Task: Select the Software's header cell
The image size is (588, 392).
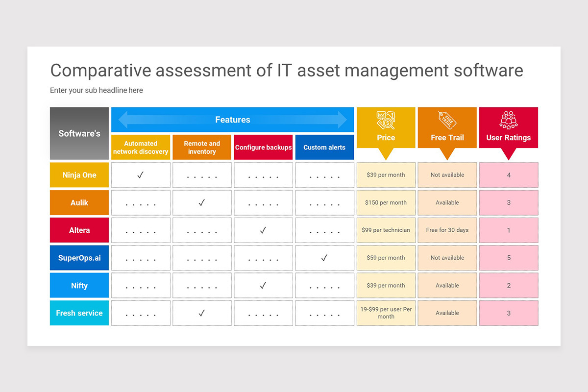Action: click(79, 133)
